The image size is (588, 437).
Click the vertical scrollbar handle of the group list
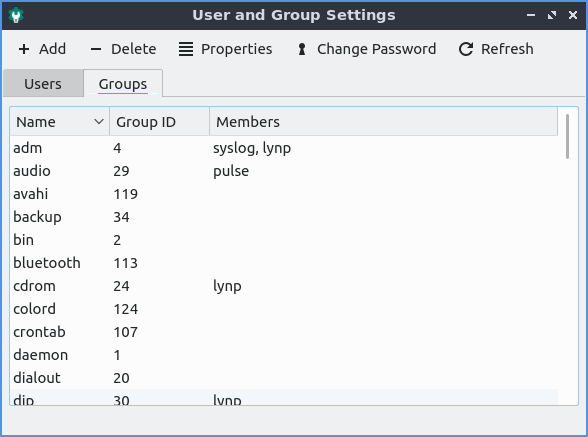pos(567,136)
